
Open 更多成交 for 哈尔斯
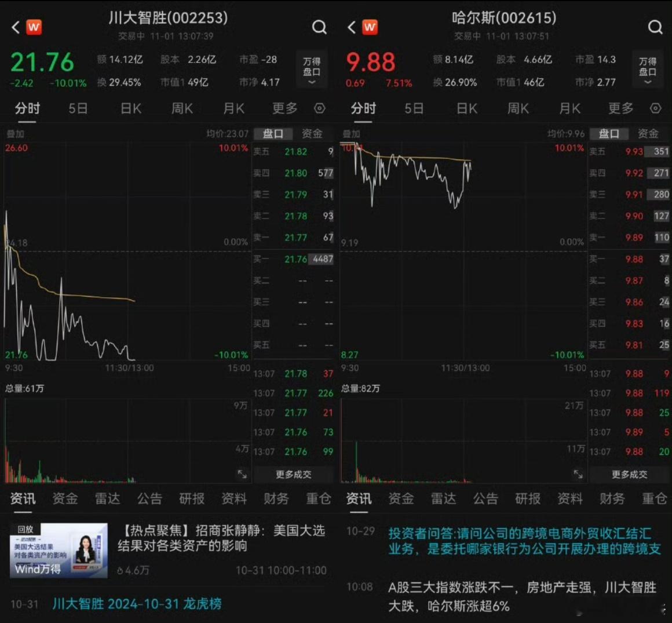point(630,474)
